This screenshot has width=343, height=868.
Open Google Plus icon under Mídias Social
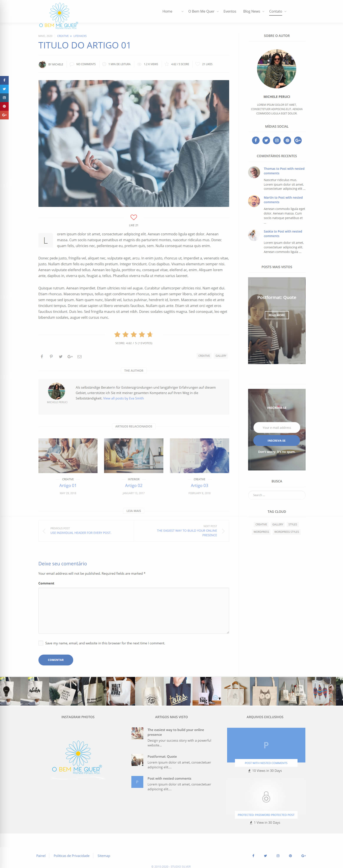297,140
